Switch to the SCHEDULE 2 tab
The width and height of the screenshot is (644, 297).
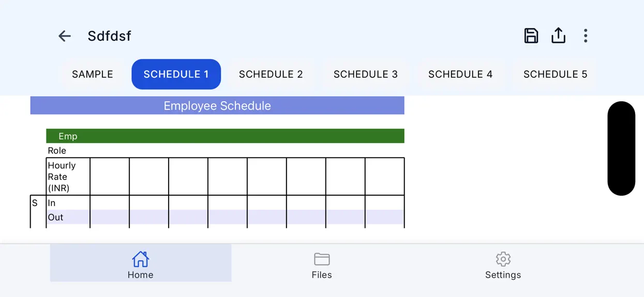(x=271, y=74)
